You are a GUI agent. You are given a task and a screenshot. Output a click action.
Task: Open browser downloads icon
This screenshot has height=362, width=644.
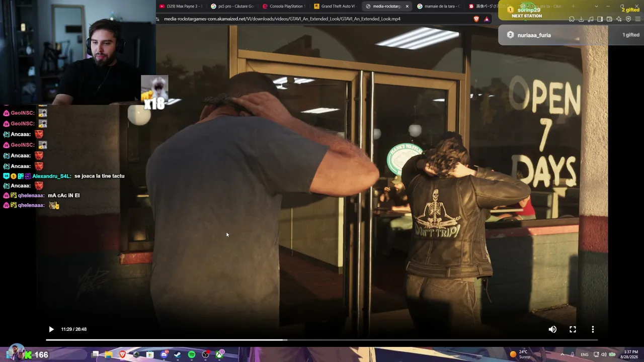point(581,19)
